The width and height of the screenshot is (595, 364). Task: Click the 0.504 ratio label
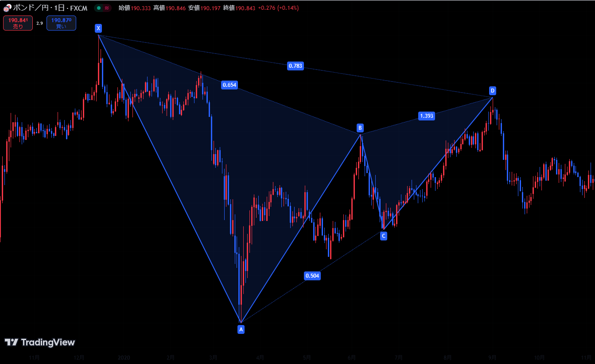click(x=312, y=276)
